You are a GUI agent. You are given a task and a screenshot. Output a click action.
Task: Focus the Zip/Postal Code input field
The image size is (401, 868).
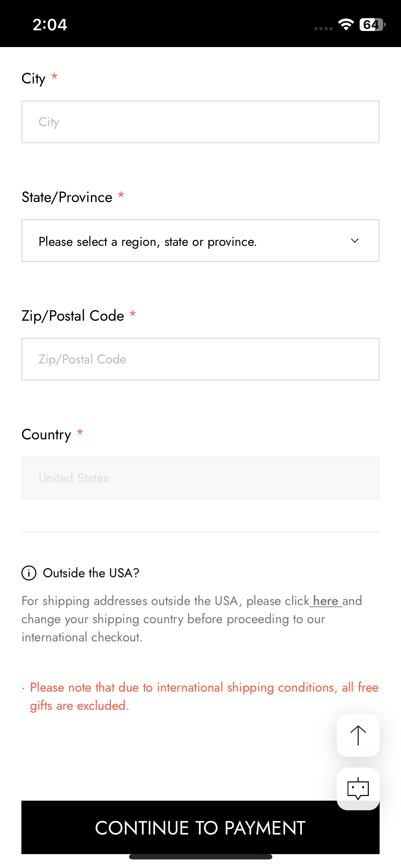[x=200, y=359]
